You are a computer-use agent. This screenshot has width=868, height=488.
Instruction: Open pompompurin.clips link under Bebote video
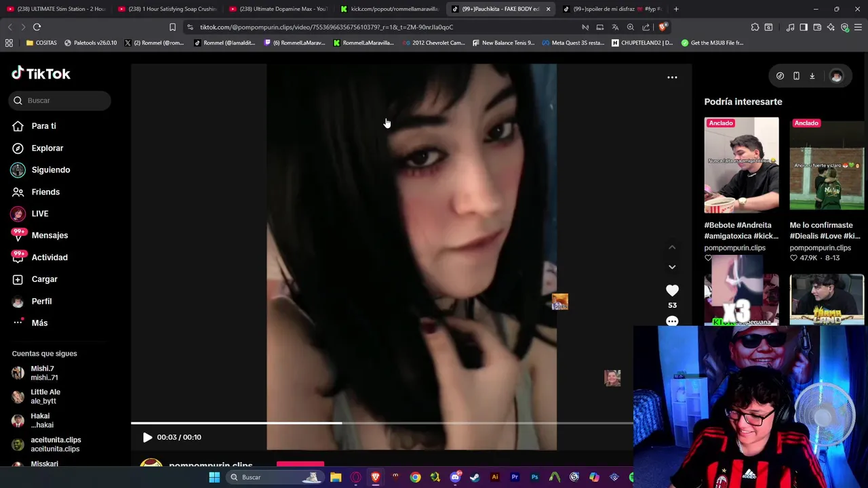[734, 247]
